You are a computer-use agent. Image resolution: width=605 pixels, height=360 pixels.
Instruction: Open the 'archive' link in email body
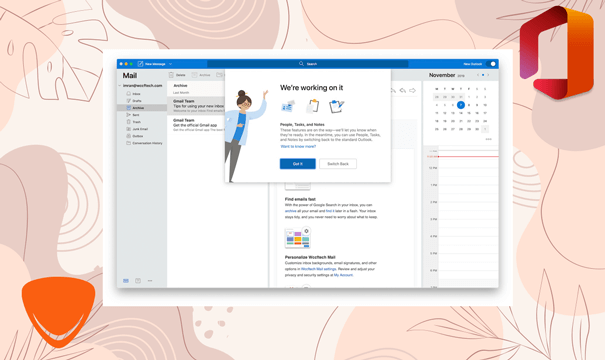tap(291, 211)
